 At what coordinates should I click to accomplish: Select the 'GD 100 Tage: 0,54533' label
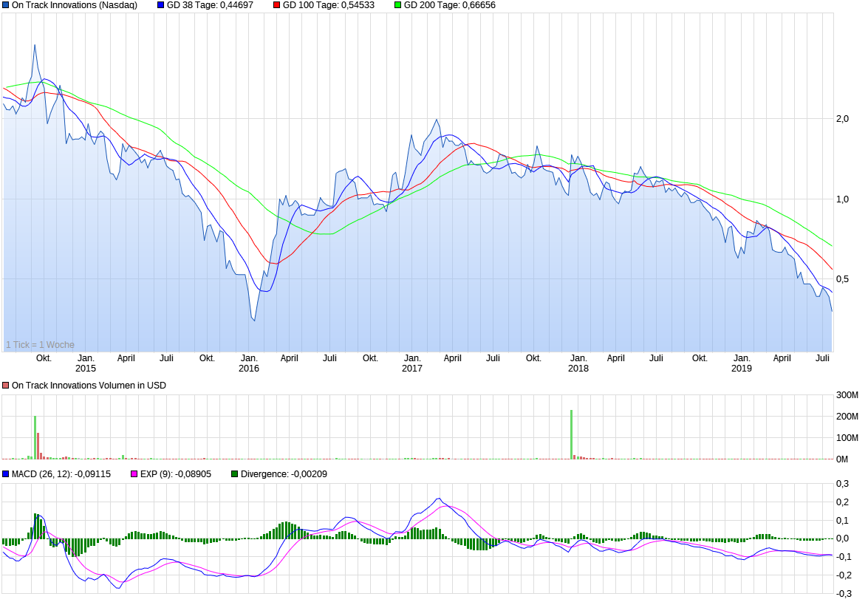click(328, 5)
